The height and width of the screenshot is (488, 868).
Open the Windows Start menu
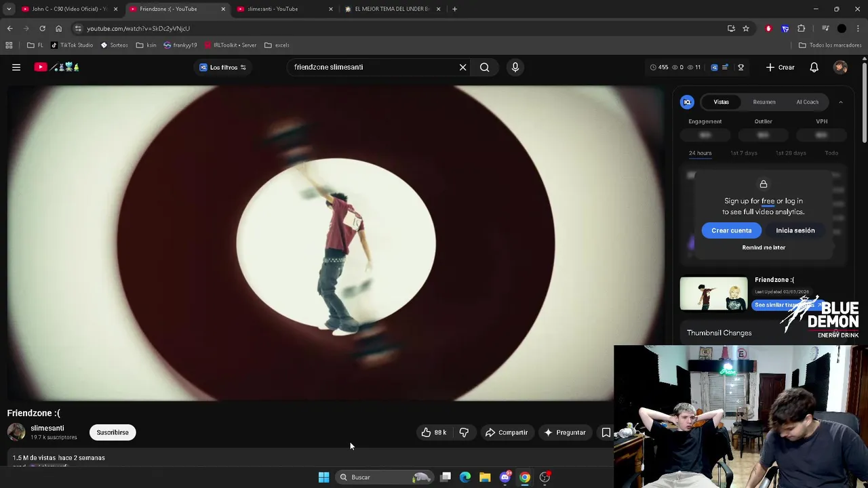(323, 477)
